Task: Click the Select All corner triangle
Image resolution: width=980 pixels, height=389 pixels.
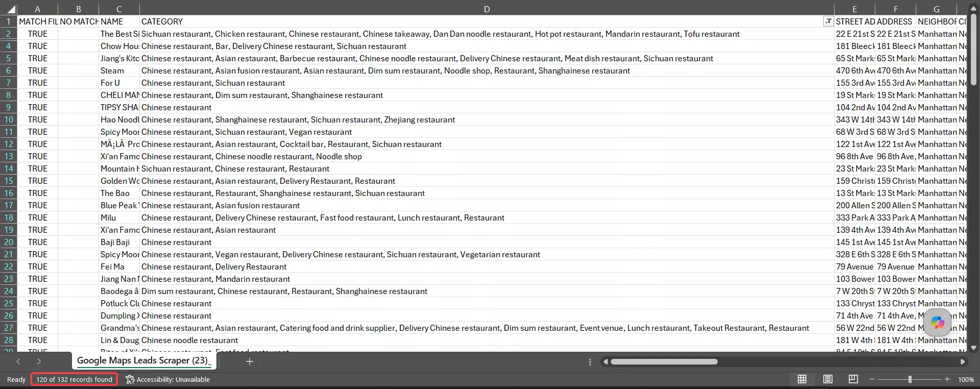Action: tap(11, 9)
